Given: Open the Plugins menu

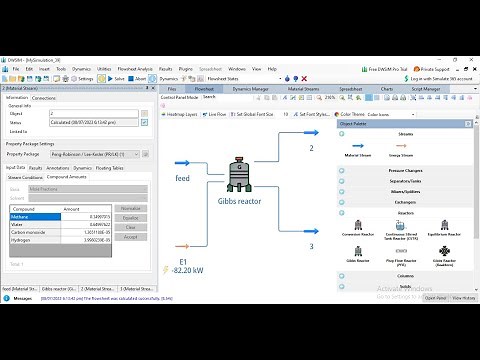Looking at the screenshot, I should (186, 69).
